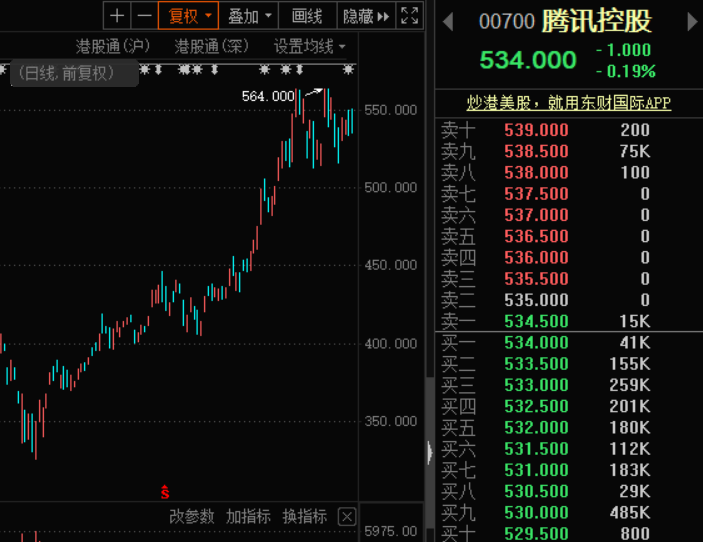Click the stock code 00700
This screenshot has height=542, width=703.
click(507, 22)
